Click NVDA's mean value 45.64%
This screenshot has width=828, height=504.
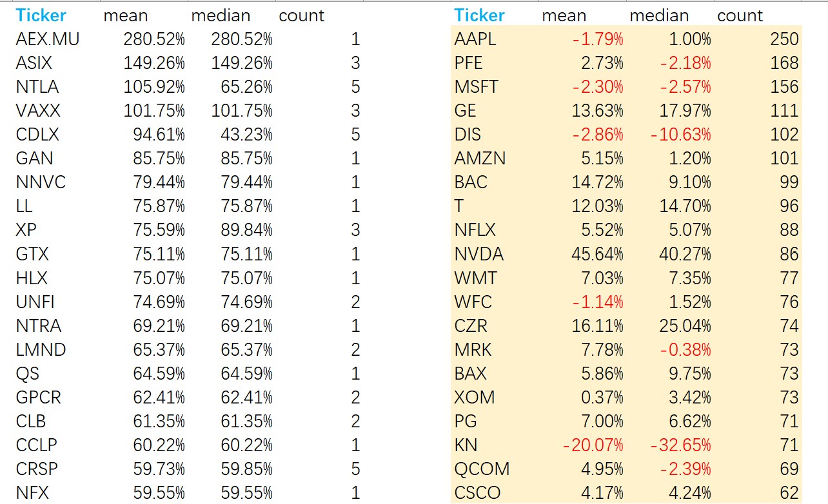pyautogui.click(x=597, y=254)
